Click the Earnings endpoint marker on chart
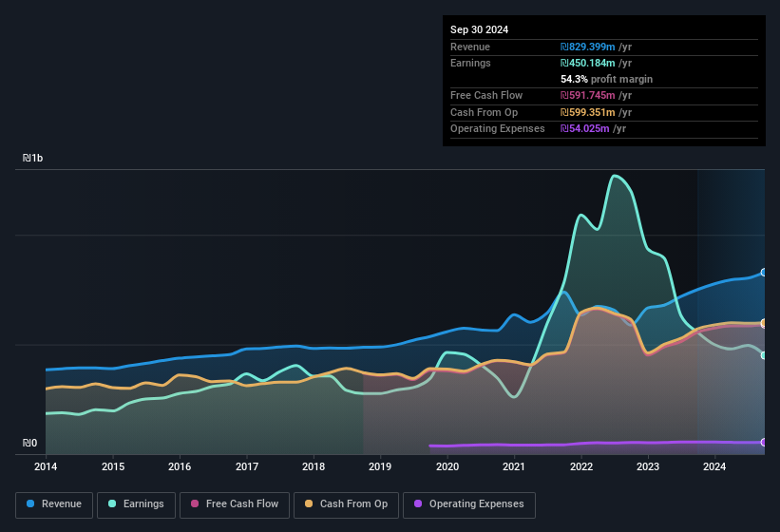The height and width of the screenshot is (532, 780). (764, 355)
